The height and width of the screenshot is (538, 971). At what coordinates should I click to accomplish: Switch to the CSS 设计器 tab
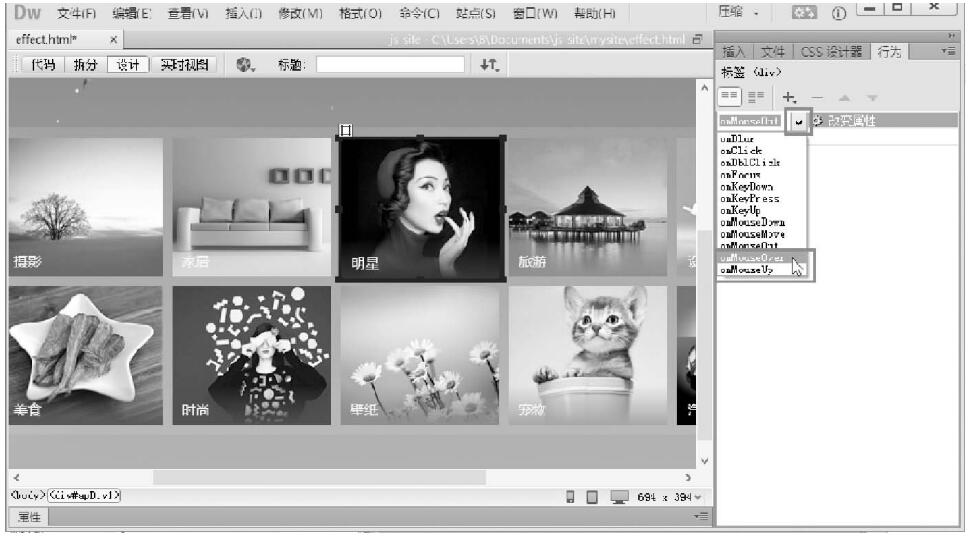(831, 51)
